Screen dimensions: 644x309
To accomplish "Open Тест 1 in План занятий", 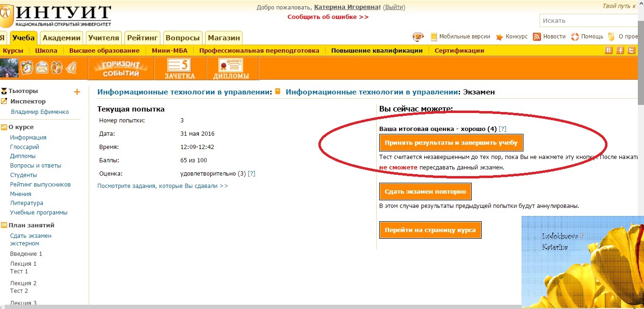I will [19, 272].
